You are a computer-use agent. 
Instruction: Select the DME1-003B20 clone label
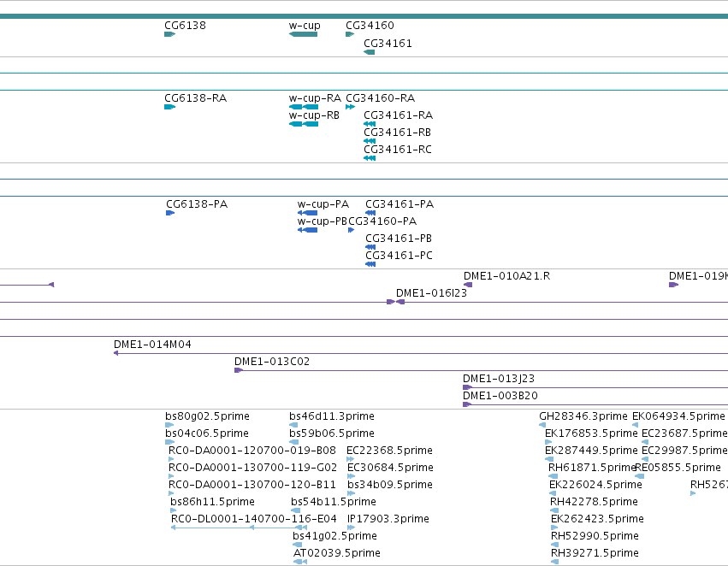tap(500, 396)
